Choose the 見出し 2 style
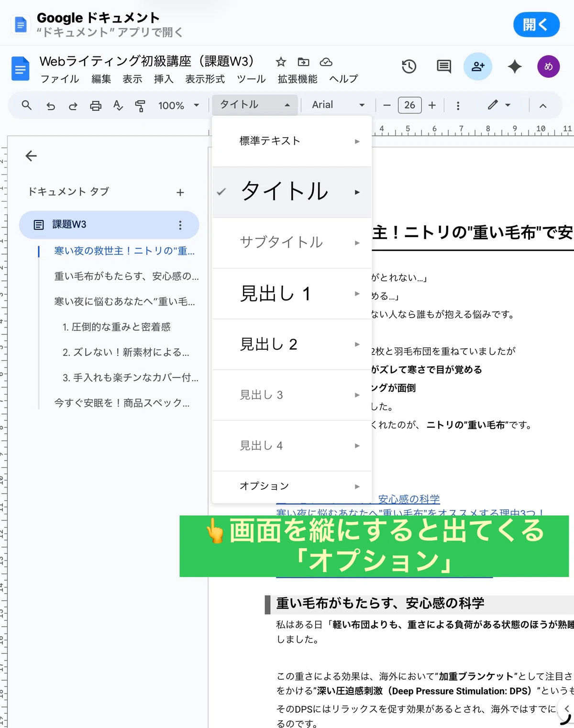Viewport: 574px width, 728px height. point(292,344)
